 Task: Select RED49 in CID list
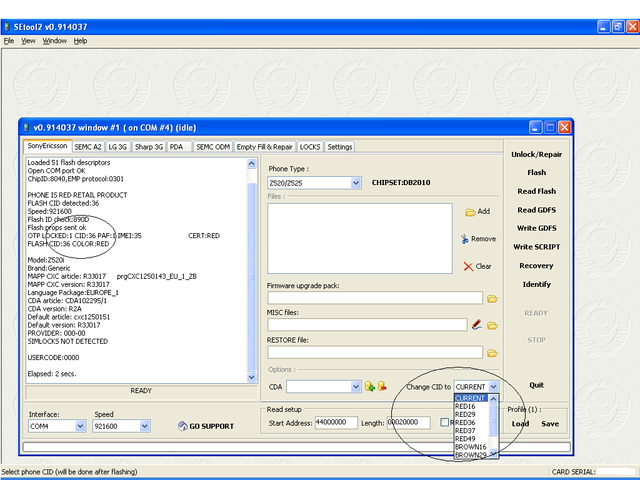471,439
